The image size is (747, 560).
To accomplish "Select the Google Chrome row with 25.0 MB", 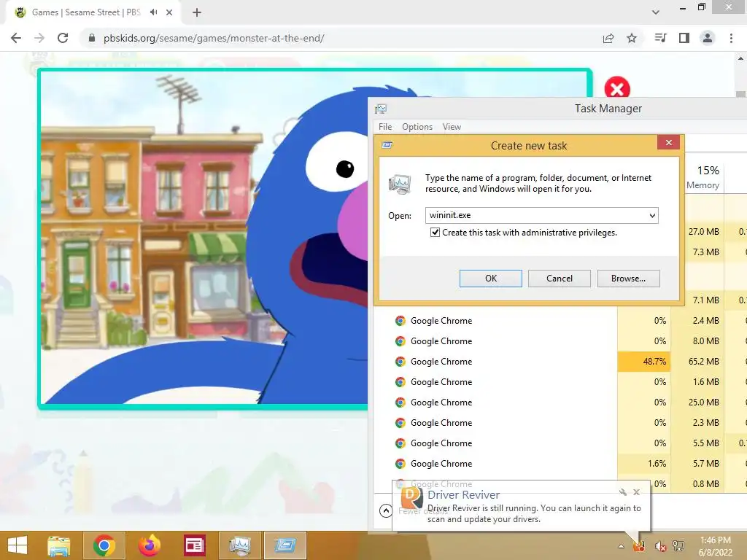I will (x=560, y=402).
